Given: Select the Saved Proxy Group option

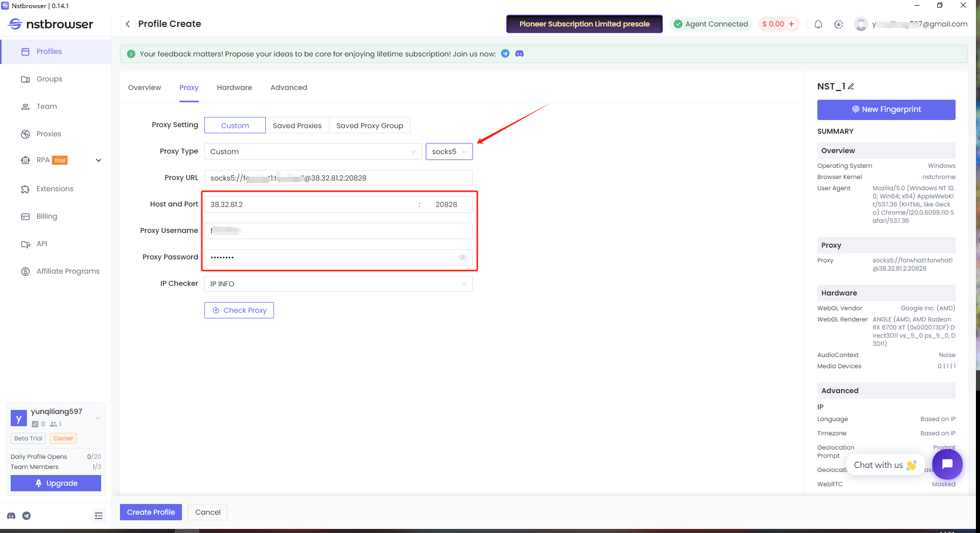Looking at the screenshot, I should (370, 126).
